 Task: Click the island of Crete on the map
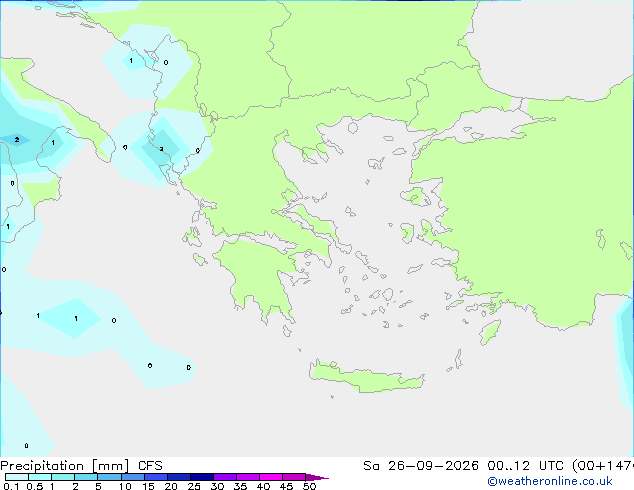tap(366, 377)
